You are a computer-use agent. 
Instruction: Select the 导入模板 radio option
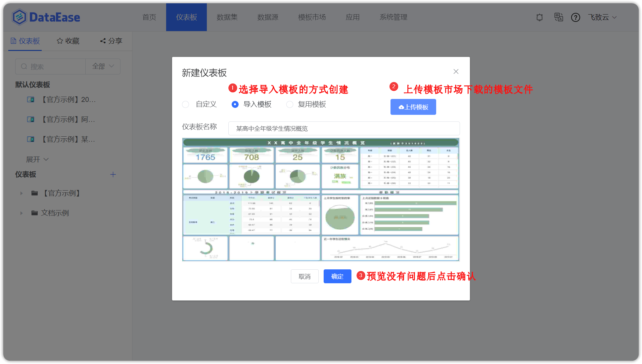coord(235,104)
